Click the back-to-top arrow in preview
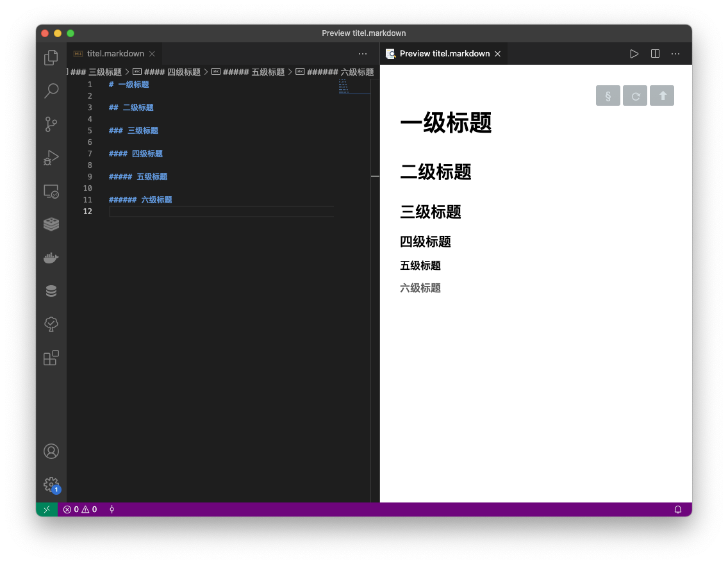 662,95
